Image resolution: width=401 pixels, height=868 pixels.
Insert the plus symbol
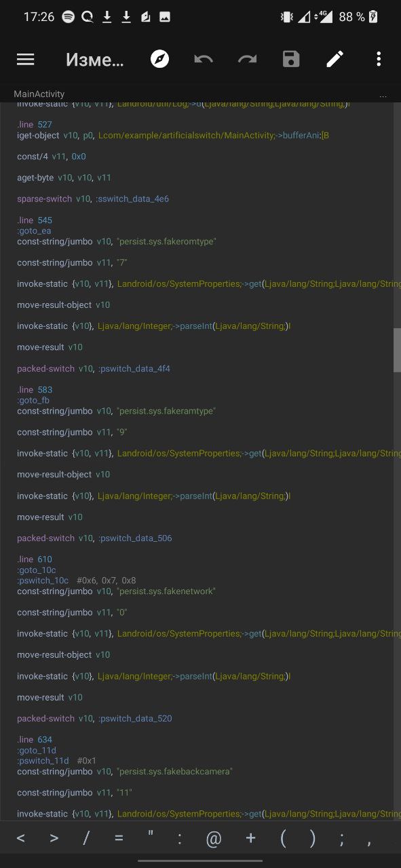pos(250,839)
